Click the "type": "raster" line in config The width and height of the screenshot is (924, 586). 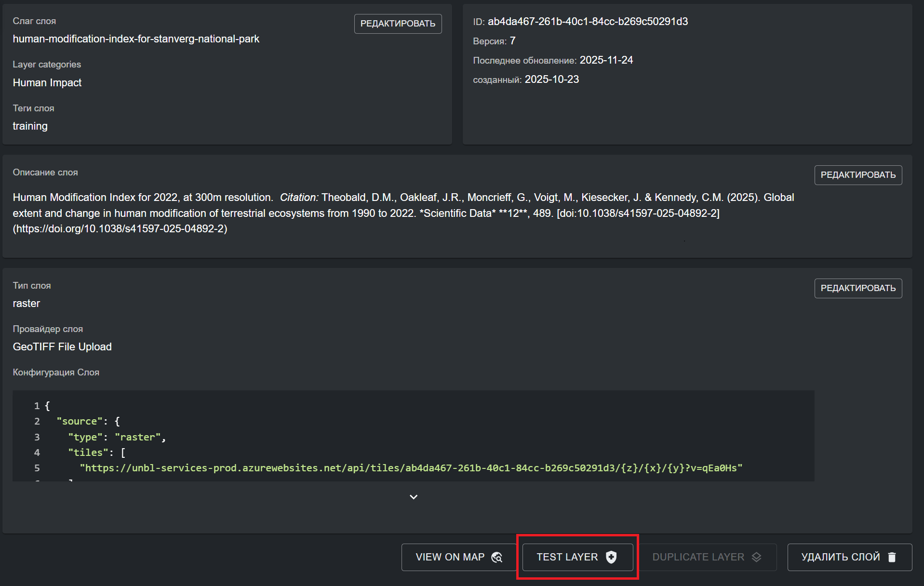point(117,437)
